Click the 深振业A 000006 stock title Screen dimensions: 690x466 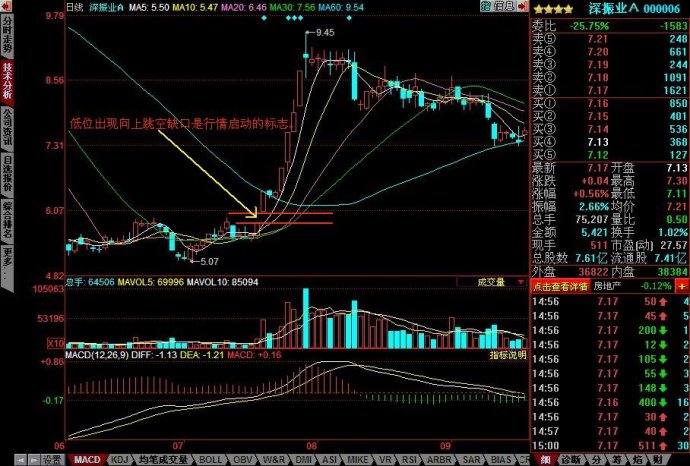click(x=634, y=8)
